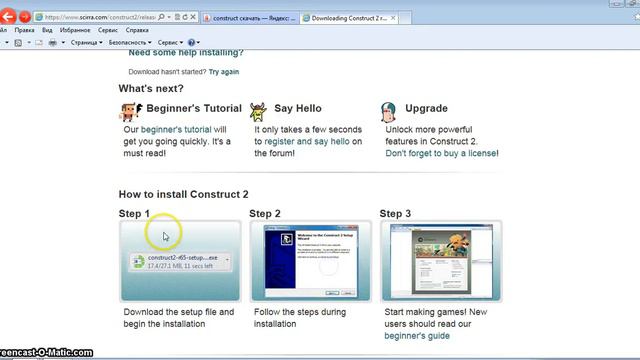Viewport: 640px width, 360px height.
Task: Click the 'Step 2' label
Action: [264, 214]
